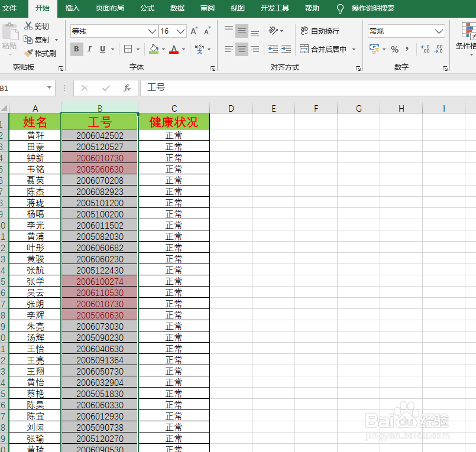Select middle align icon
Screen dimensions: 476x452
point(242,31)
